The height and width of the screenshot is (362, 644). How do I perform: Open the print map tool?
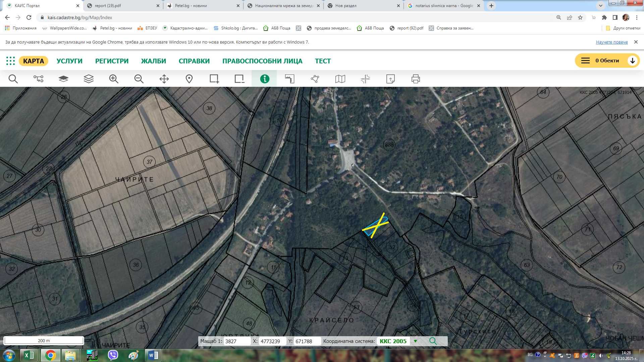pos(416,79)
